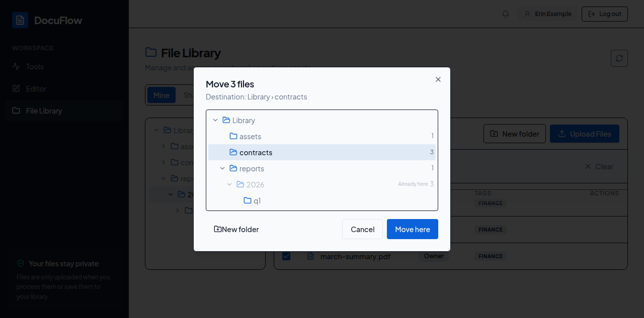Confirm with Move here button
The image size is (644, 318).
point(413,229)
